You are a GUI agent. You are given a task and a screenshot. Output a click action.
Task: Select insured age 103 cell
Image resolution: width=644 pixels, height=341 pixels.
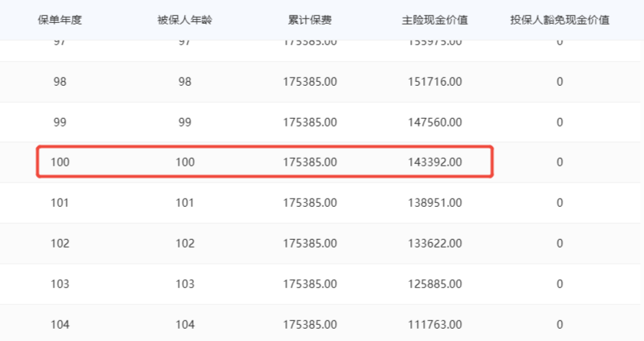pyautogui.click(x=185, y=284)
